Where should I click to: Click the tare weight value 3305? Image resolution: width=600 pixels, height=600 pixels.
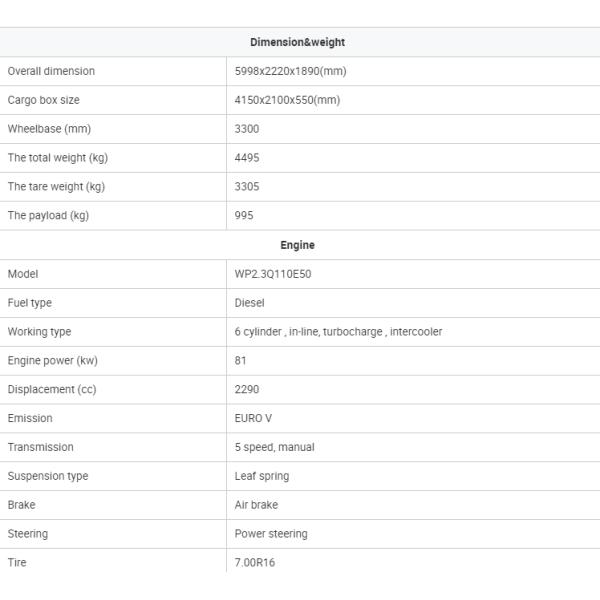pyautogui.click(x=247, y=187)
